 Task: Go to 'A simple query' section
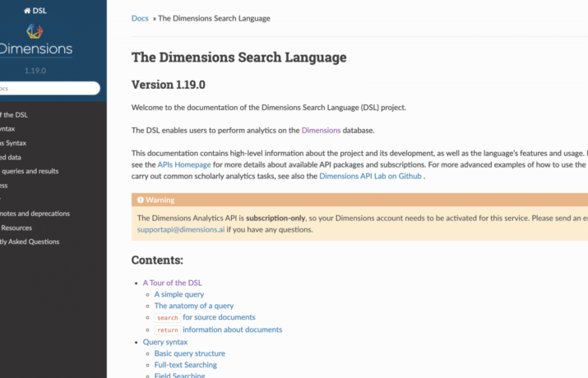click(x=179, y=294)
